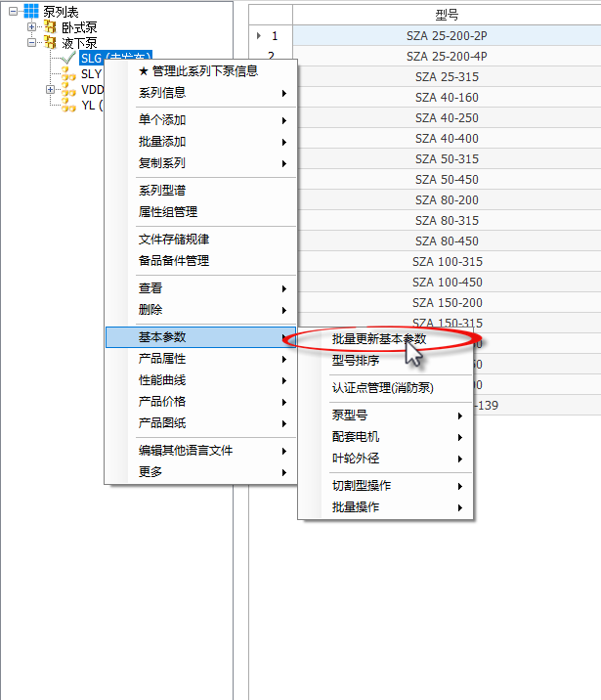Screen dimensions: 601x700
Task: Open the 查看 submenu
Action: click(x=200, y=288)
